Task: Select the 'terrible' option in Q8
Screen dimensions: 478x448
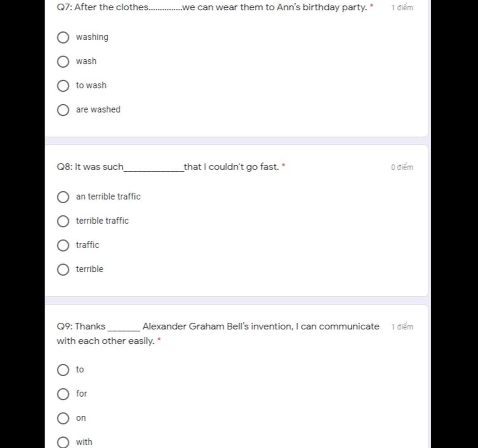Action: (63, 270)
